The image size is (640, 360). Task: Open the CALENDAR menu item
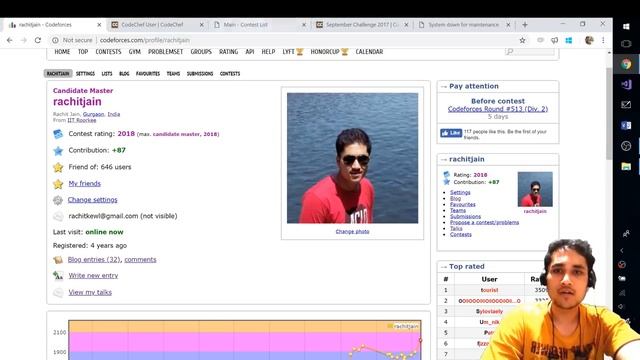369,52
